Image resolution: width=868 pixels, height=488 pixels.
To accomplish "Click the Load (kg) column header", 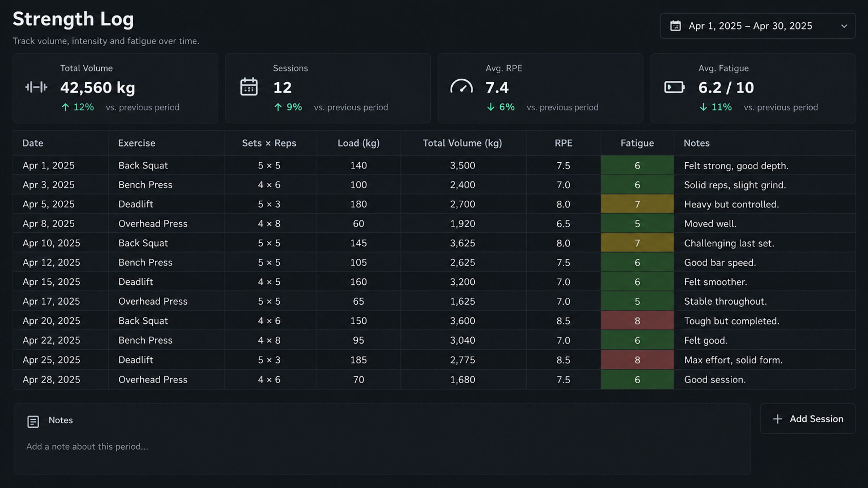I will coord(358,143).
